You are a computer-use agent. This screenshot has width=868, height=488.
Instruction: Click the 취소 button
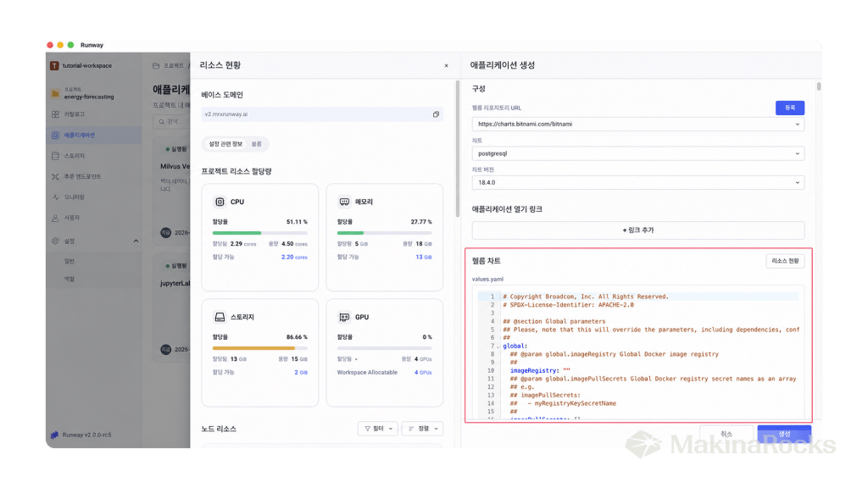726,434
